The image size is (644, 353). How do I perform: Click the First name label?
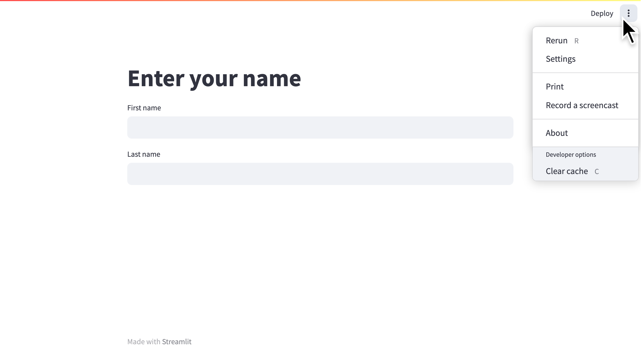click(x=144, y=108)
